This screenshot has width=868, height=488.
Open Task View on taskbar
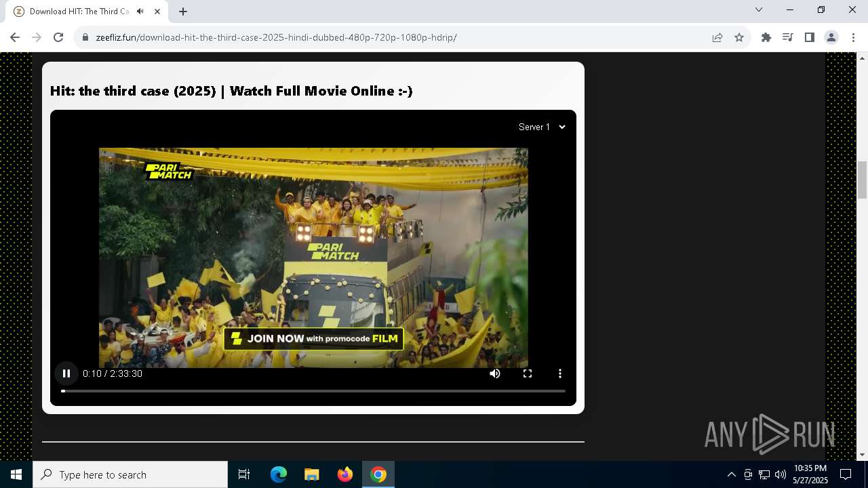tap(244, 474)
